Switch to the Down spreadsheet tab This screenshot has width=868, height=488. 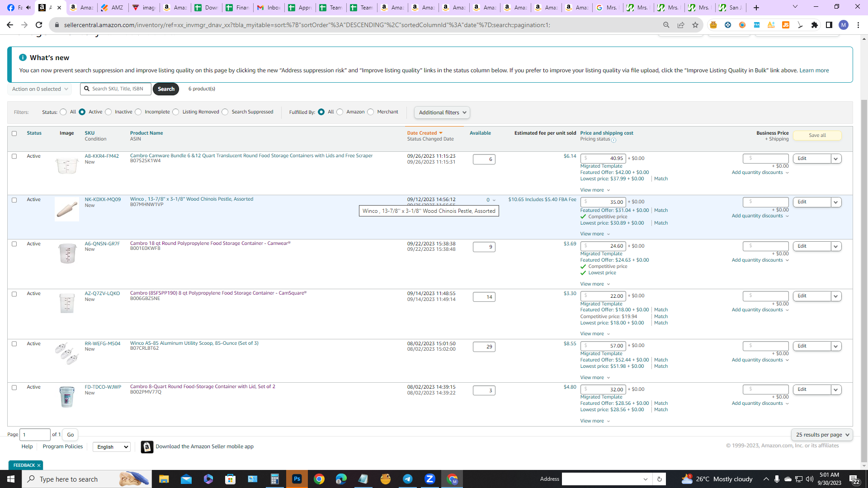pos(207,8)
